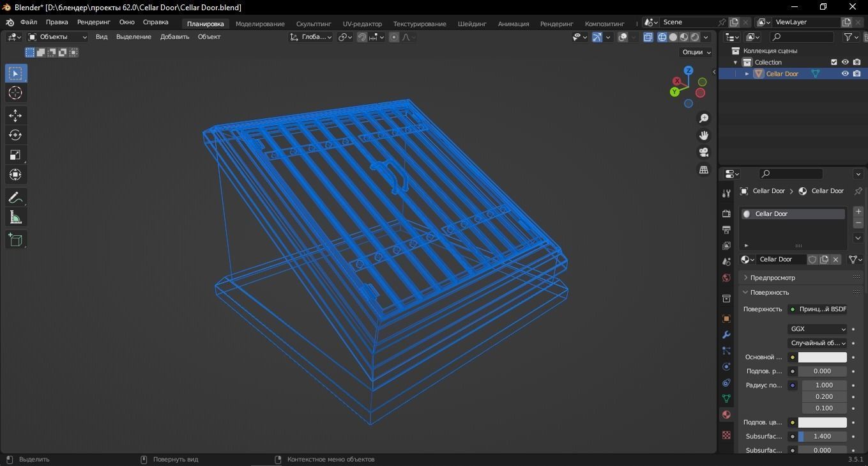Disable Collection render camera icon
Screen dimensions: 868x466
point(857,62)
